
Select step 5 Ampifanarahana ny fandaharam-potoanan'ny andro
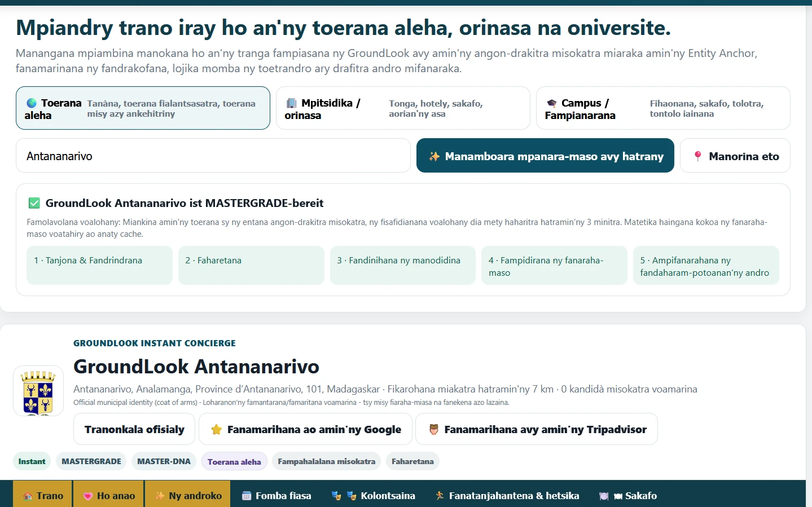706,265
